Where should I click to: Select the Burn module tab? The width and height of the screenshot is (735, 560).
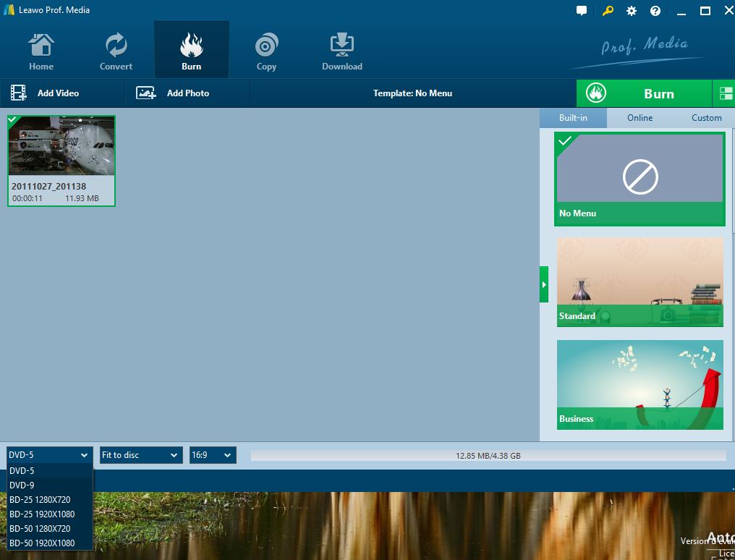191,50
